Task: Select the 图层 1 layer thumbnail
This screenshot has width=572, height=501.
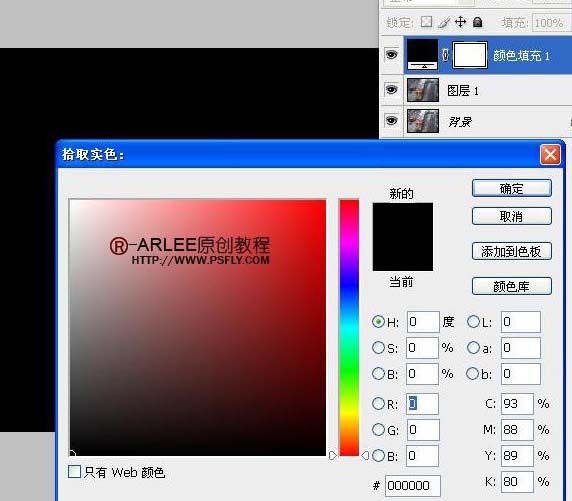Action: coord(422,90)
